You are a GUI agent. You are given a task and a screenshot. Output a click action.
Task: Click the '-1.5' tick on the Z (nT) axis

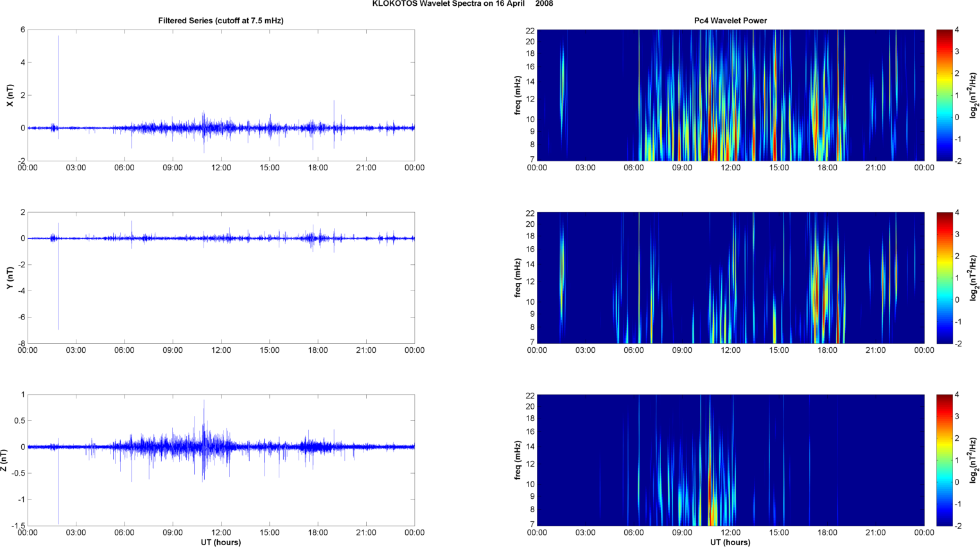click(18, 526)
